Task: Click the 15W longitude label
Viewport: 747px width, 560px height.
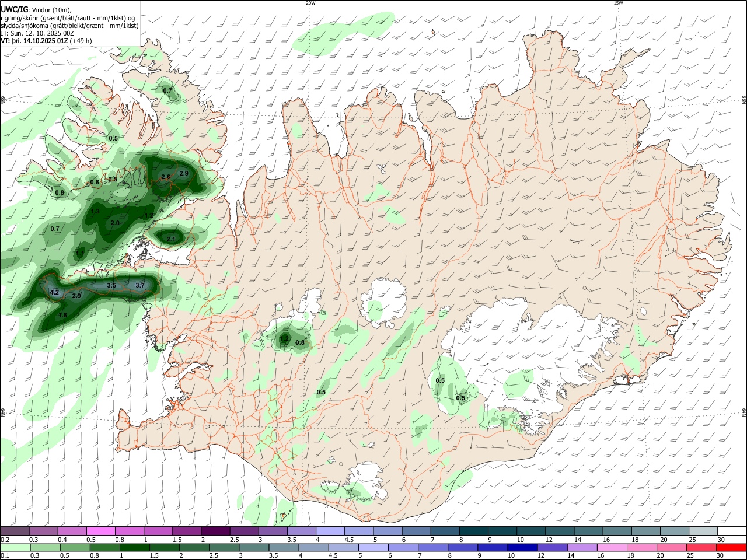Action: (618, 3)
